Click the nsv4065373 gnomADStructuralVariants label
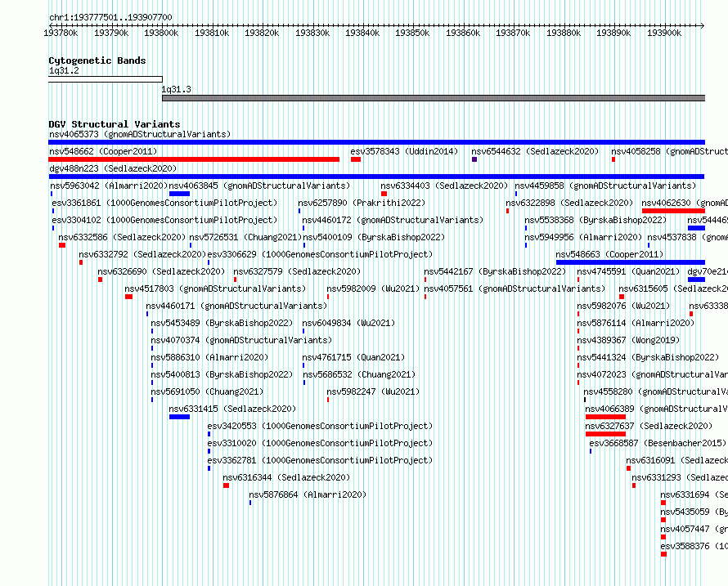 pos(140,134)
